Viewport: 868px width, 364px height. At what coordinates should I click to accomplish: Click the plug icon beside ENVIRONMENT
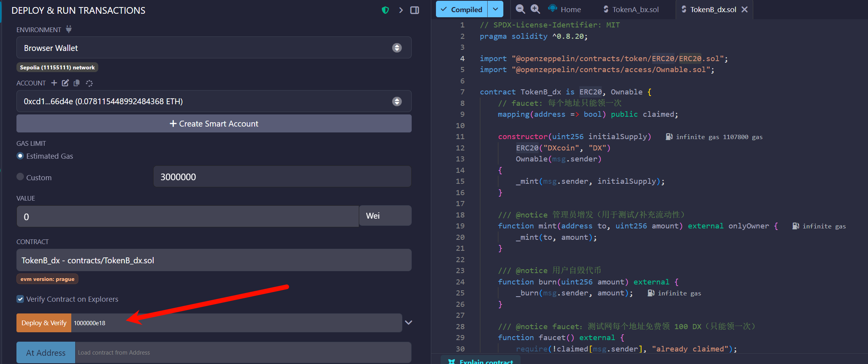click(69, 29)
